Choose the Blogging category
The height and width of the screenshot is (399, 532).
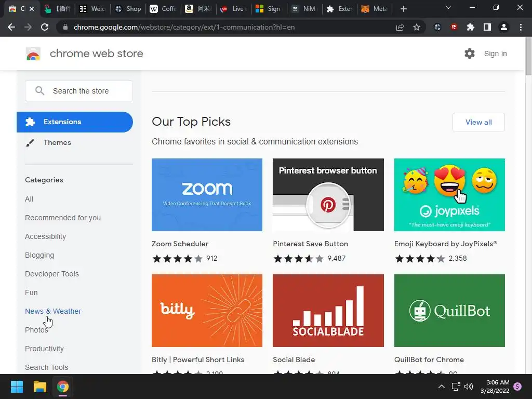click(39, 255)
